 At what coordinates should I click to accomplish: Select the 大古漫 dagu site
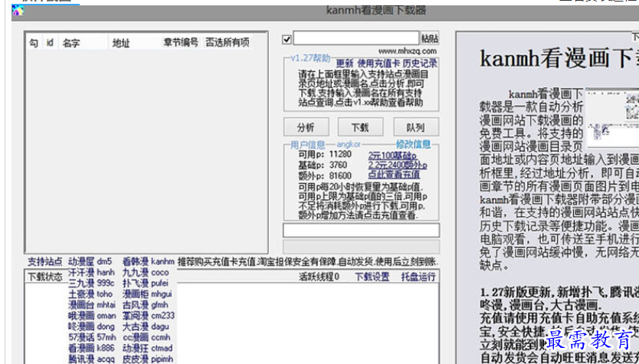(146, 326)
